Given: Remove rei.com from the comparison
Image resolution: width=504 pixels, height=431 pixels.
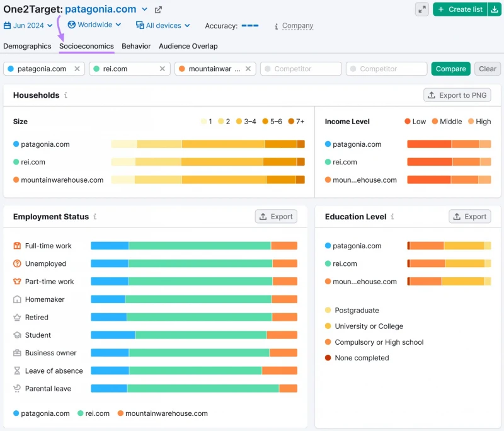Looking at the screenshot, I should click(163, 69).
